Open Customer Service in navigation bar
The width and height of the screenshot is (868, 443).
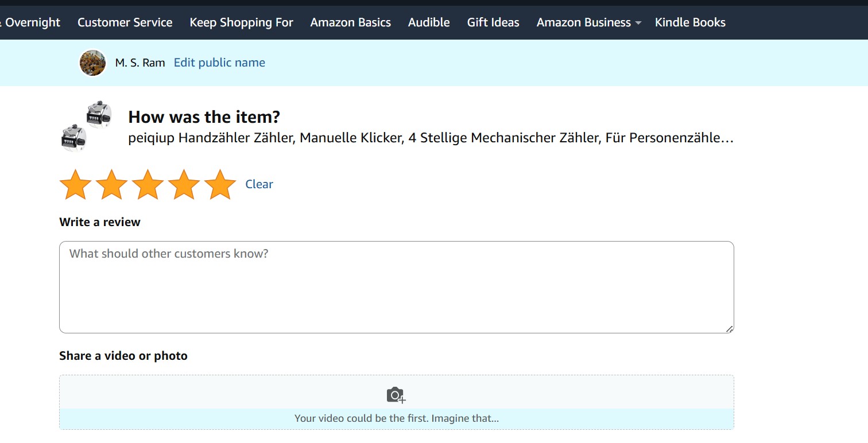pos(125,22)
